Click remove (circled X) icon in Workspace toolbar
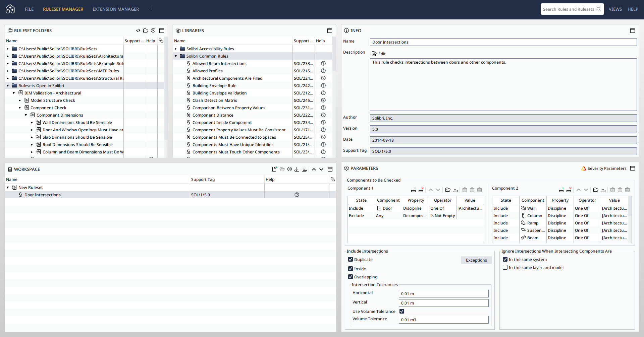 [289, 169]
